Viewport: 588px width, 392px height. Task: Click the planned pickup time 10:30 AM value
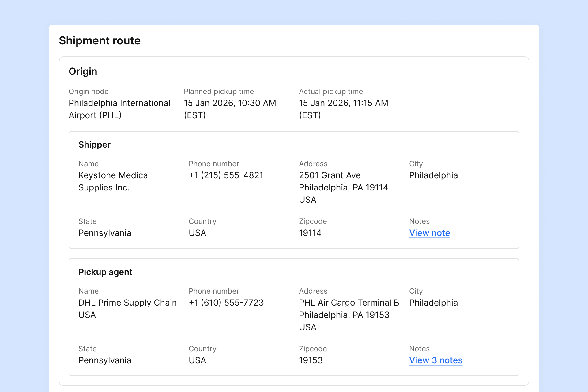[230, 103]
